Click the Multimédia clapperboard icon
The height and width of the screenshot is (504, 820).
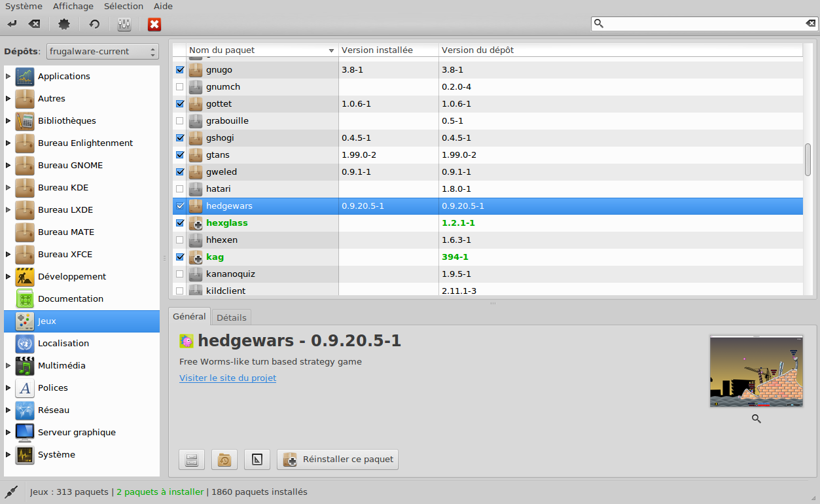(25, 366)
